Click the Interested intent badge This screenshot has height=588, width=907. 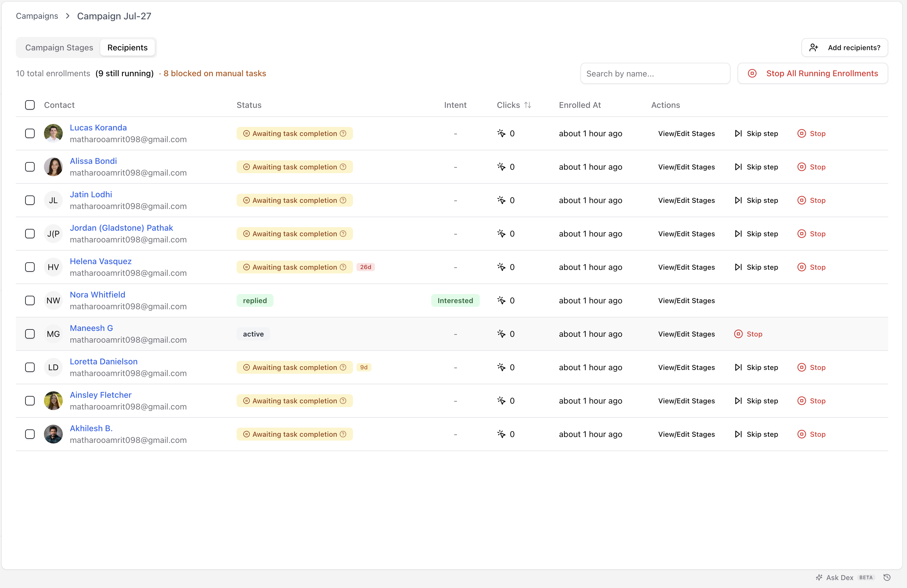[x=455, y=300]
